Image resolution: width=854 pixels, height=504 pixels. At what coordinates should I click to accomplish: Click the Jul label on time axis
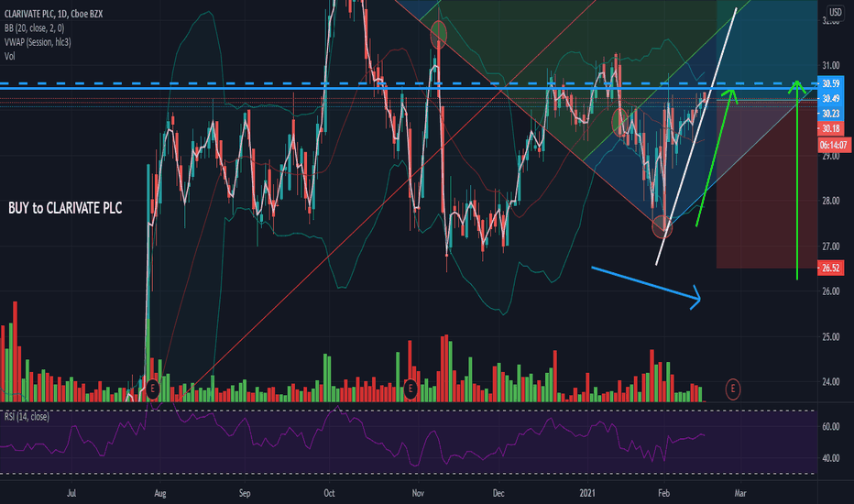(71, 493)
